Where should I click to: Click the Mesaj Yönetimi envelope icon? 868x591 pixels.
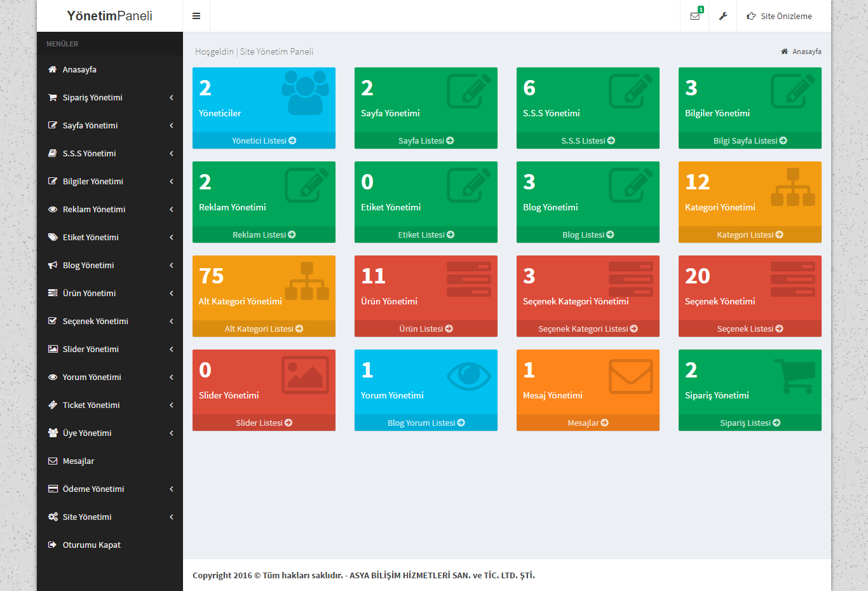(x=630, y=376)
